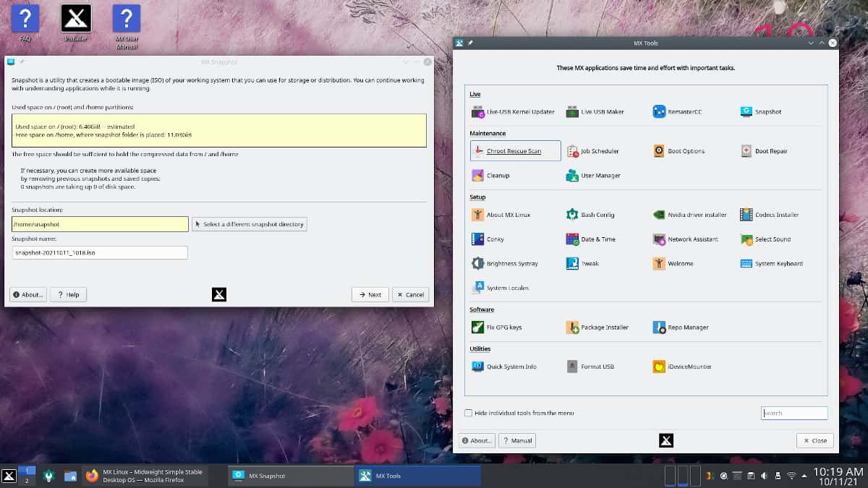Viewport: 868px width, 488px height.
Task: Open Help in MX Snapshot
Action: pos(68,294)
